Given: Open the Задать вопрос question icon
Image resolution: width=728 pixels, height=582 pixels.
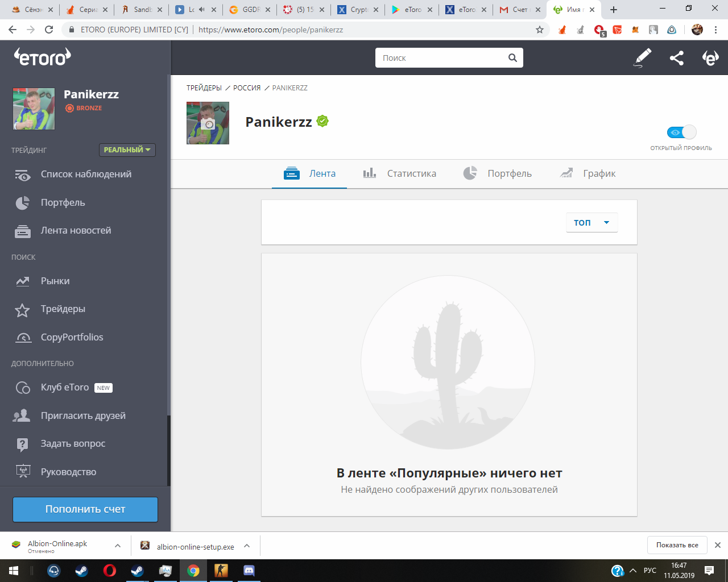Looking at the screenshot, I should pos(23,444).
